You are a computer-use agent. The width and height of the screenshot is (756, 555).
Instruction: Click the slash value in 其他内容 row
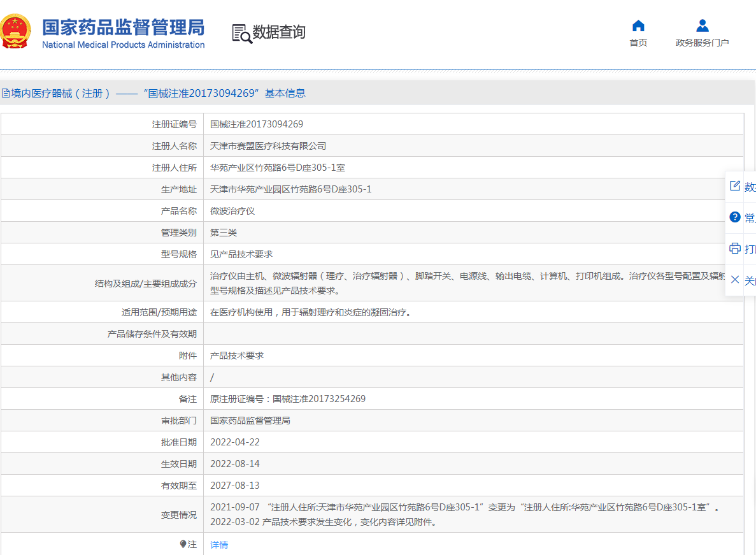click(212, 377)
